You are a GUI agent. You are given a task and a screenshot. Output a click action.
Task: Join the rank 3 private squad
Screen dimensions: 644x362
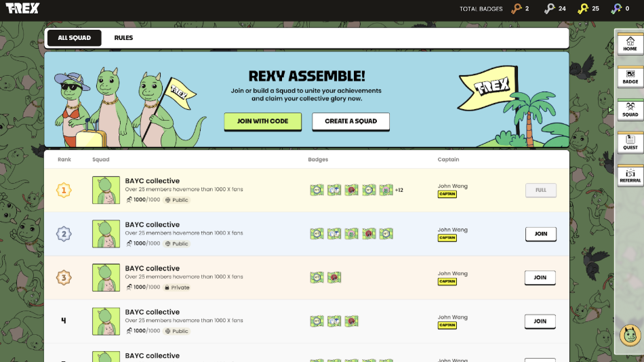540,277
